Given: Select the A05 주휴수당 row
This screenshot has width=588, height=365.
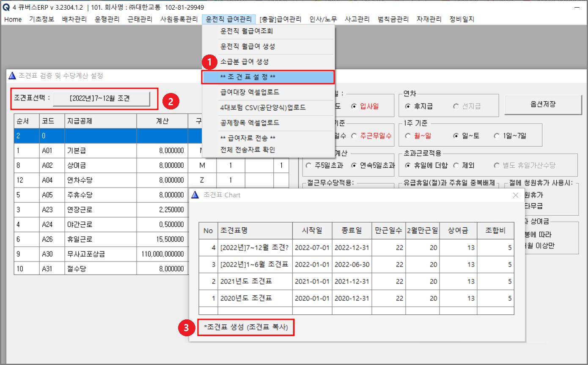Looking at the screenshot, I should pos(102,195).
